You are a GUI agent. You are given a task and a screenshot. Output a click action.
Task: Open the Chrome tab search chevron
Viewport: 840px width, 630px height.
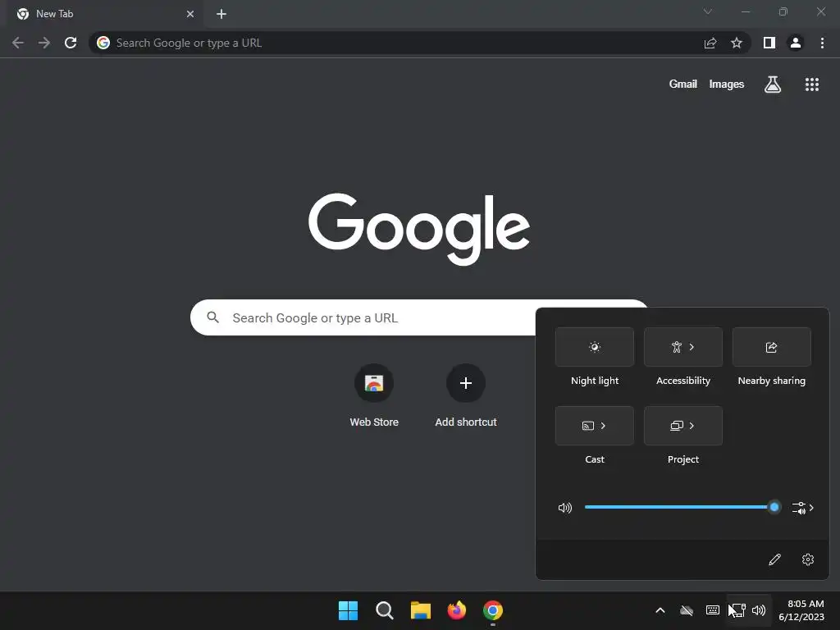pyautogui.click(x=708, y=11)
